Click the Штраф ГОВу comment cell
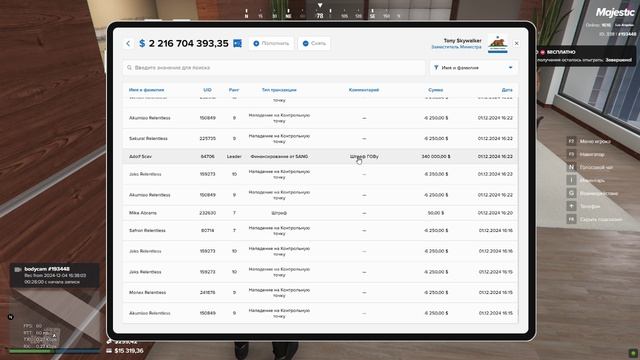Screen dimensions: 640x360 pyautogui.click(x=364, y=156)
